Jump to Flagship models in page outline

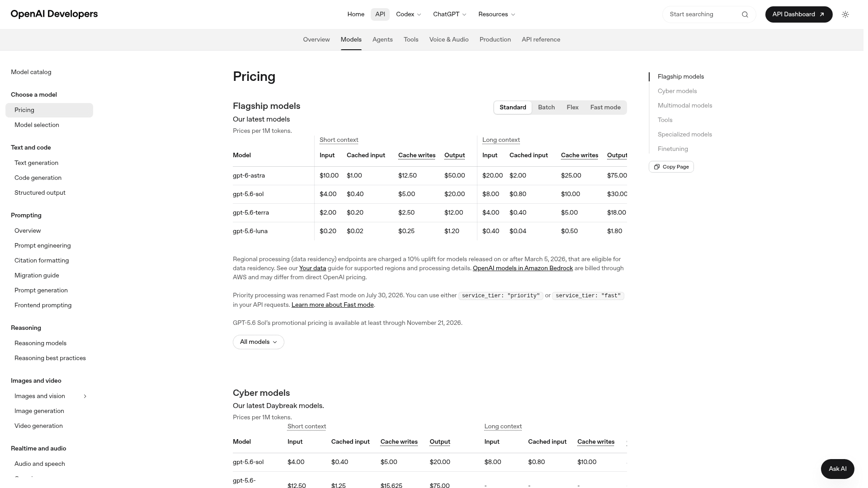681,77
